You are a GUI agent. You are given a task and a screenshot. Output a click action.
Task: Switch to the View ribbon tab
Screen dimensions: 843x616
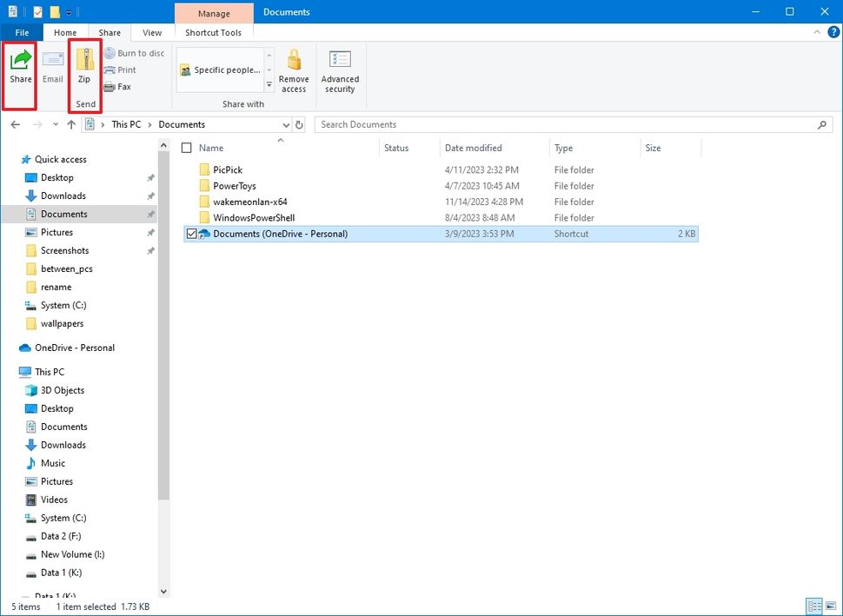coord(152,32)
